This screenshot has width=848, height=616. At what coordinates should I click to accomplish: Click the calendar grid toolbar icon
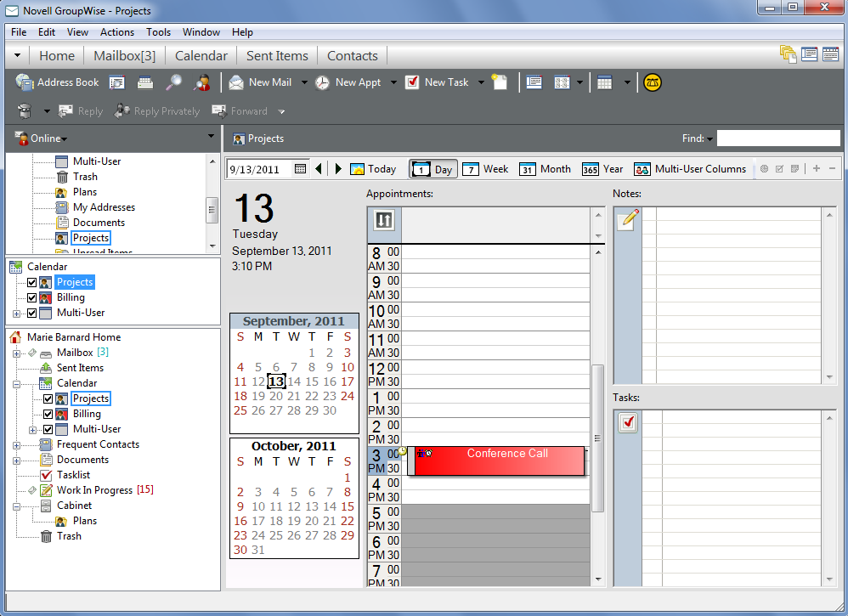point(604,82)
